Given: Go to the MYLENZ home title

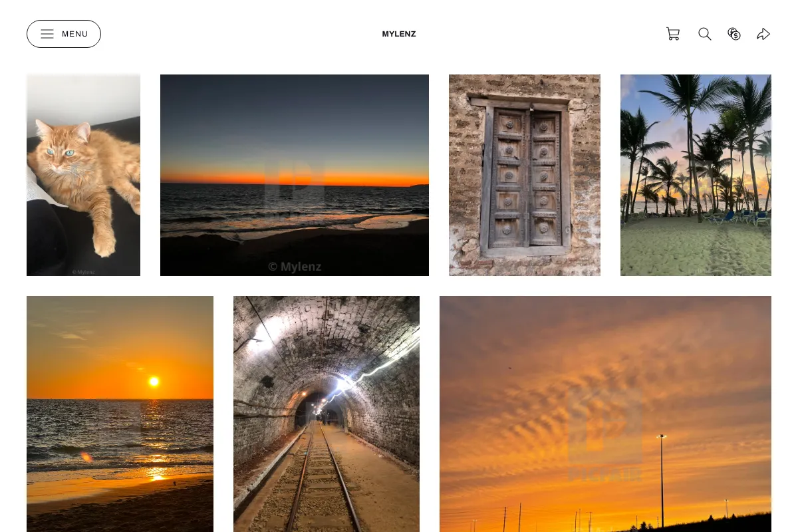Looking at the screenshot, I should 399,34.
